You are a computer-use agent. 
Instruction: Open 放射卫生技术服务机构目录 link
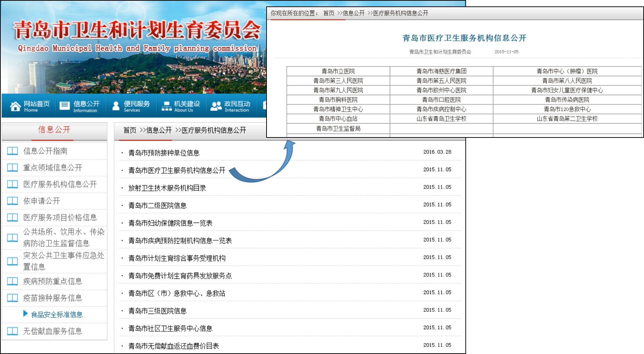point(167,188)
